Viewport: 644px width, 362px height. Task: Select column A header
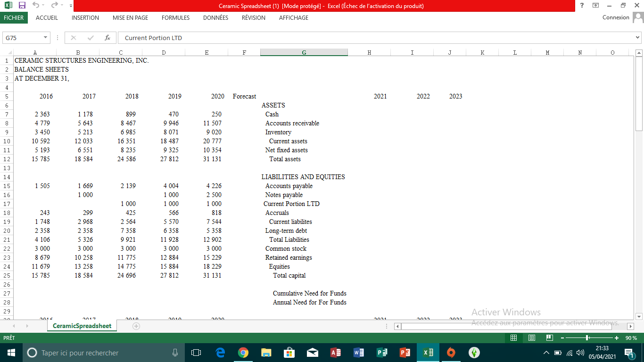click(x=35, y=53)
